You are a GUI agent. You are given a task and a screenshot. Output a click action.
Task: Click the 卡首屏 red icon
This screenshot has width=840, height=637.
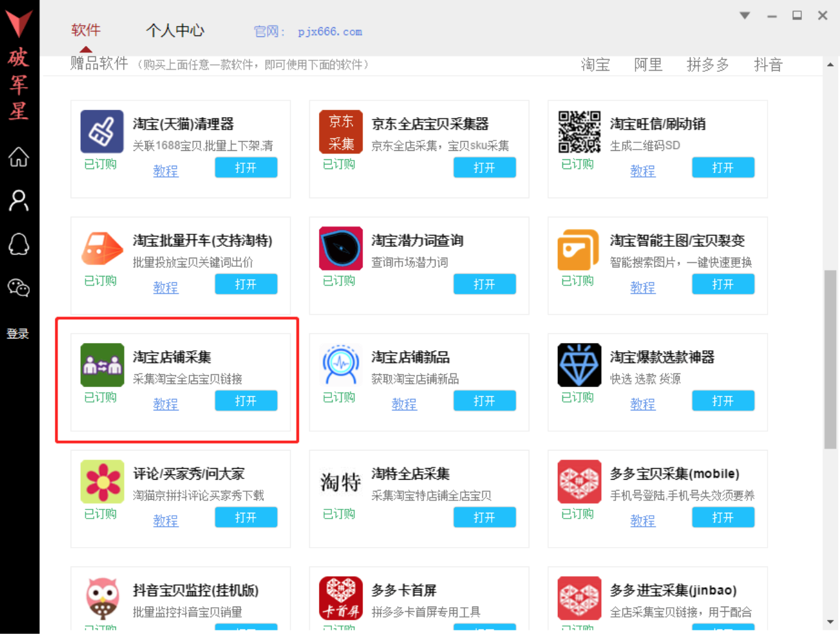tap(340, 598)
